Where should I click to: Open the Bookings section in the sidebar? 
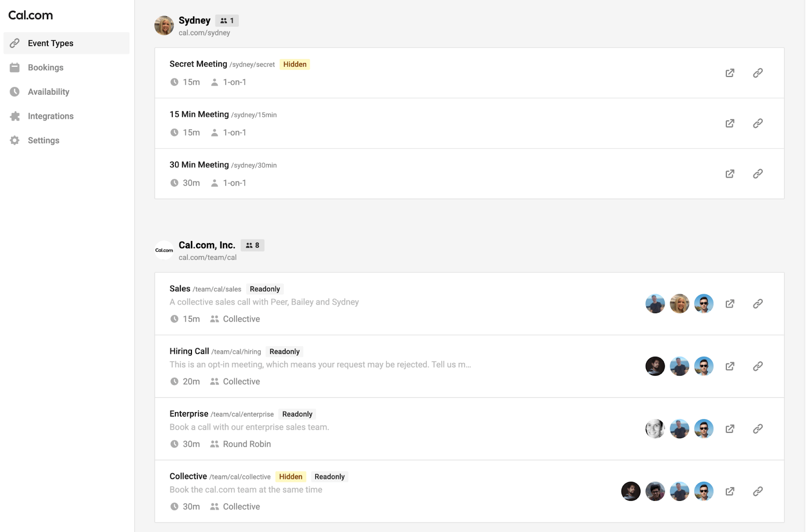(45, 67)
